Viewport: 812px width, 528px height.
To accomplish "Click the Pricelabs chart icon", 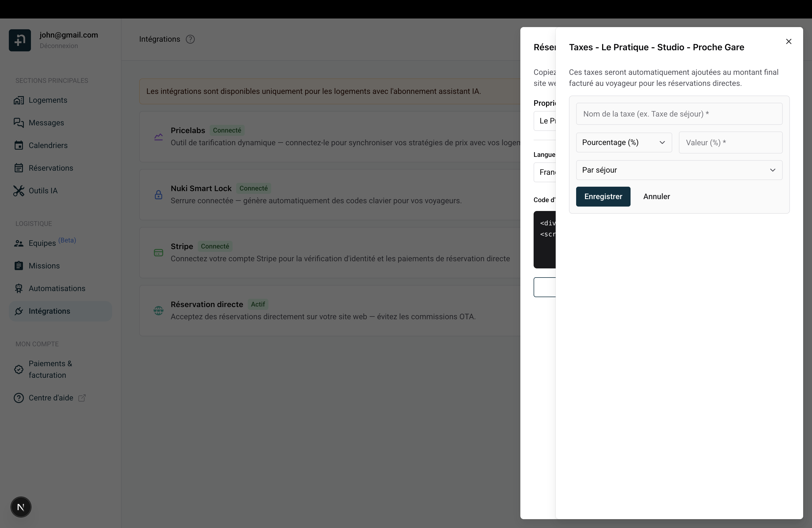I will pos(158,137).
